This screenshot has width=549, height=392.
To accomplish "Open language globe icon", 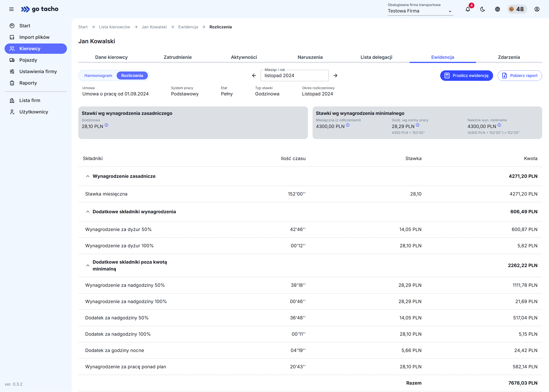I will (497, 9).
